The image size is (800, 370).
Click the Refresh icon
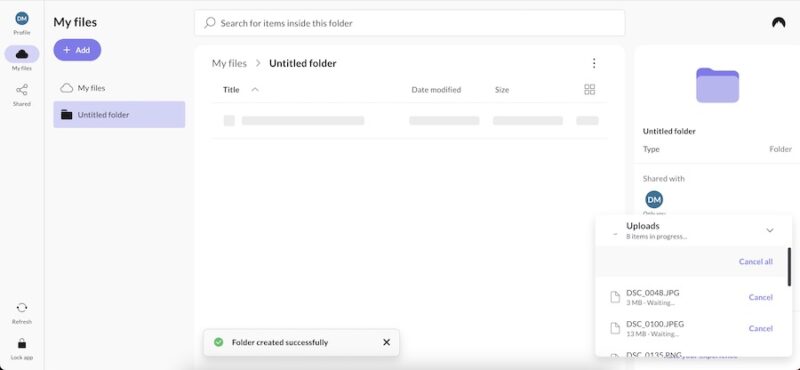(x=22, y=308)
